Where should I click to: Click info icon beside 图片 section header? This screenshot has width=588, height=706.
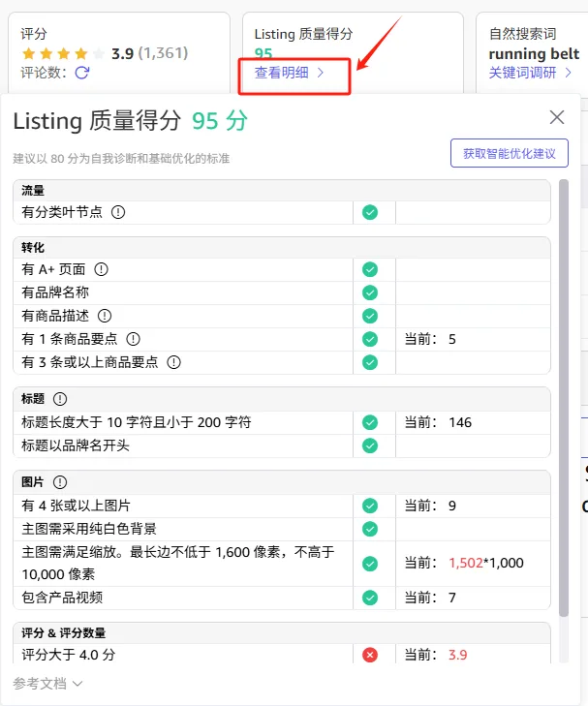pyautogui.click(x=60, y=482)
